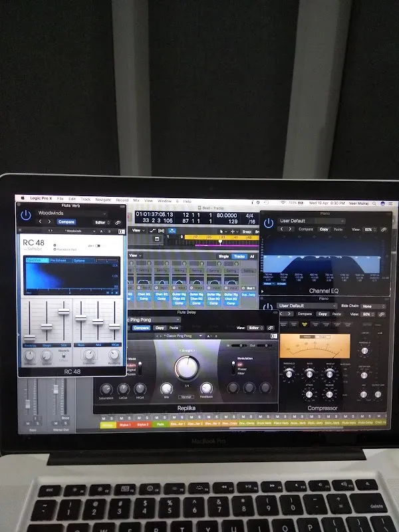Toggle the Replika Mode switch
The image size is (399, 532).
(140, 368)
